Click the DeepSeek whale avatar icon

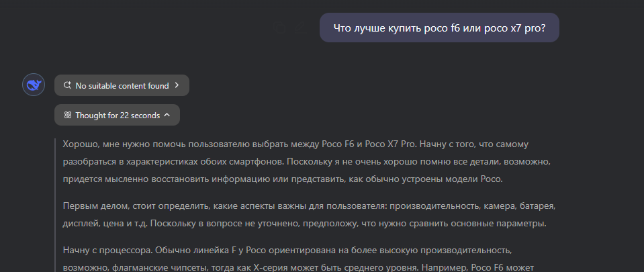coord(34,85)
